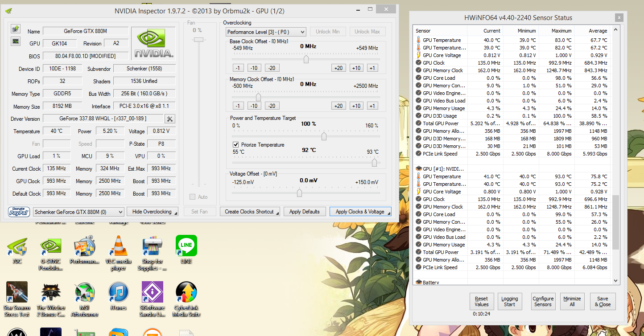Open driver profile settings wrench icon
The width and height of the screenshot is (644, 336).
(170, 119)
